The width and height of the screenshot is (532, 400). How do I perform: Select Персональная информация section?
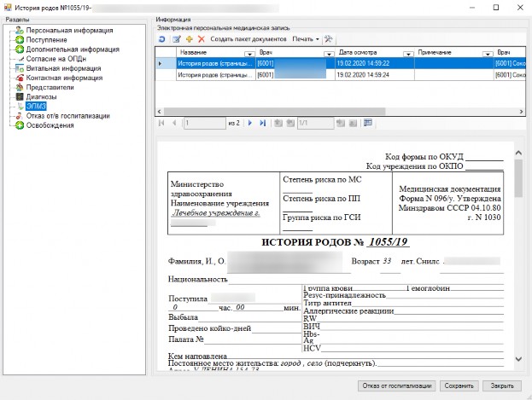[69, 30]
